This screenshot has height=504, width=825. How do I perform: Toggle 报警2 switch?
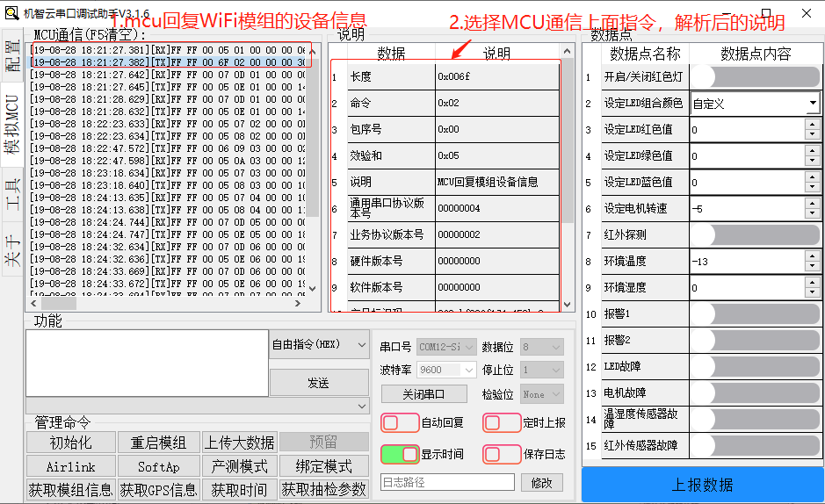click(755, 341)
